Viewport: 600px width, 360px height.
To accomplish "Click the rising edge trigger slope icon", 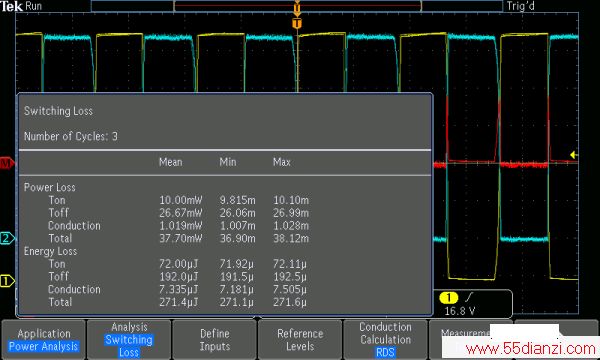I will [470, 296].
